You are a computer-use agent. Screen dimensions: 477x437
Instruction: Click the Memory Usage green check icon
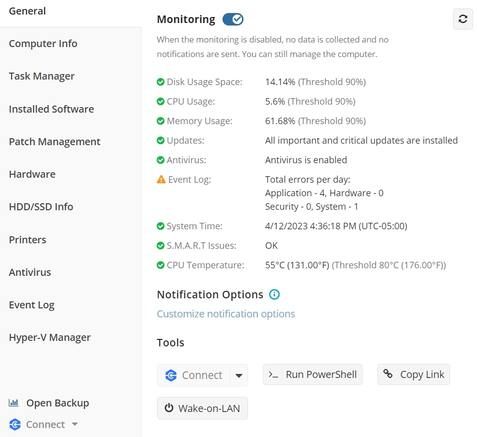click(x=160, y=121)
